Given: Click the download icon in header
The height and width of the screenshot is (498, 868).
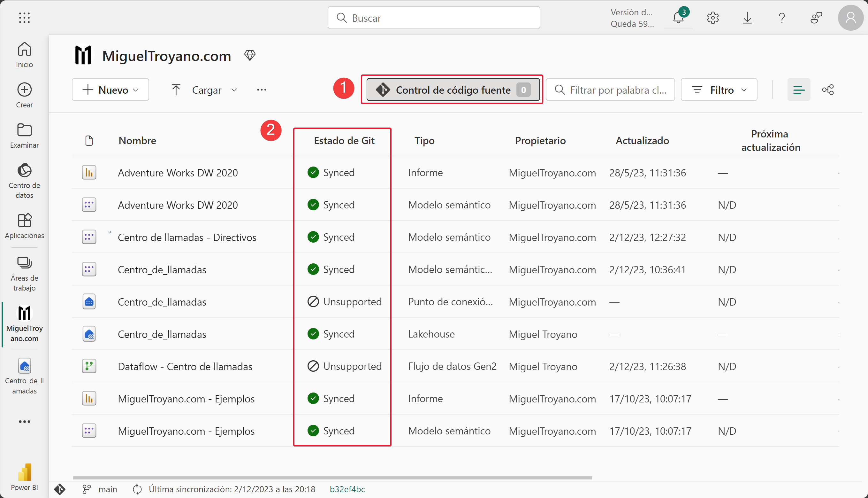Looking at the screenshot, I should click(x=747, y=18).
